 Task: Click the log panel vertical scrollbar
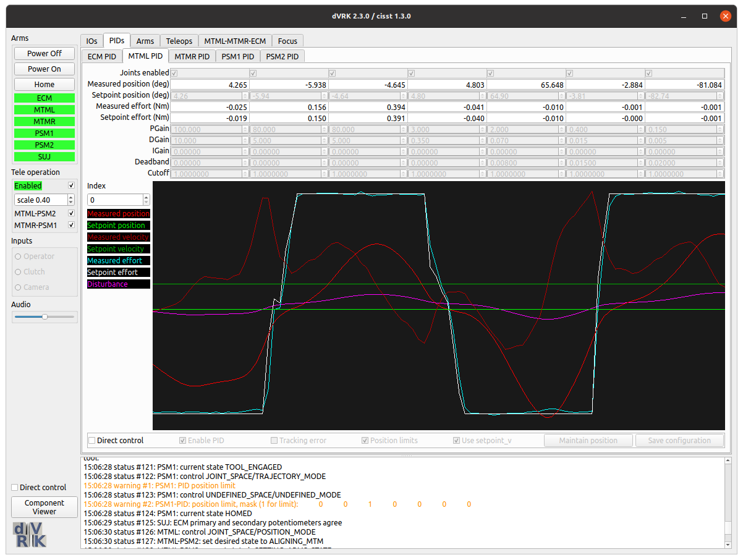click(x=728, y=503)
